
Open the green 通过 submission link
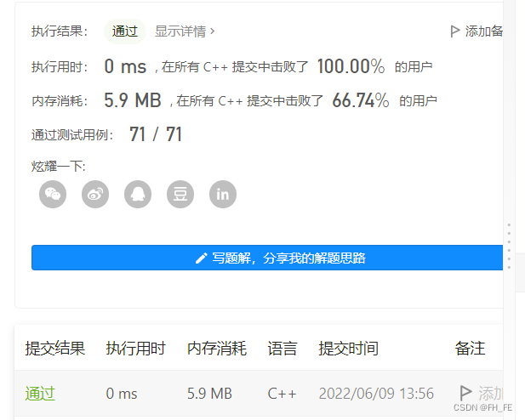pyautogui.click(x=40, y=394)
